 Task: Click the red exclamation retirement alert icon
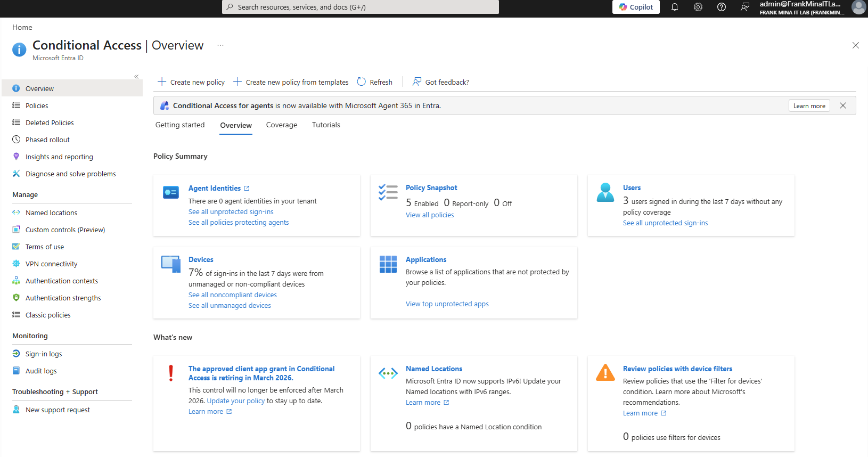pos(171,373)
